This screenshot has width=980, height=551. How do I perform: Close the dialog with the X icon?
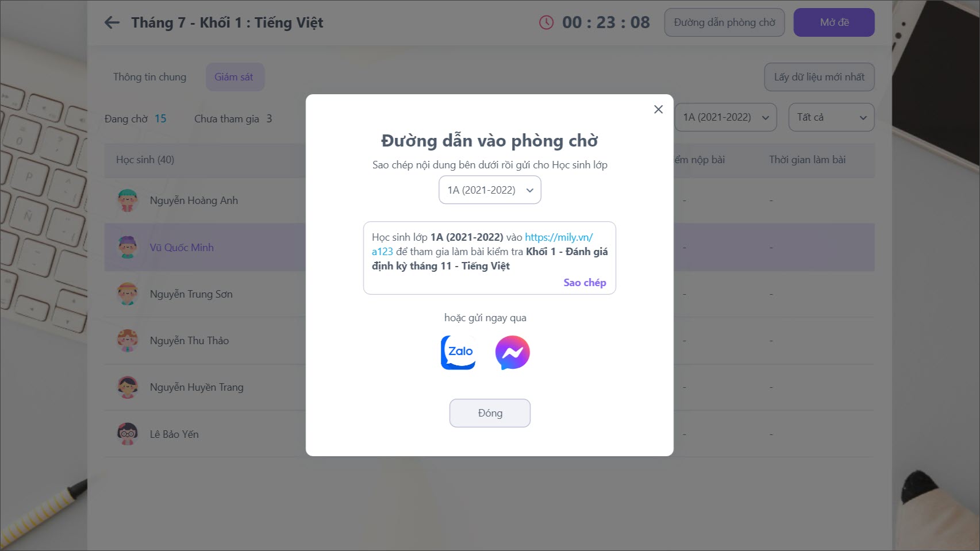[658, 109]
